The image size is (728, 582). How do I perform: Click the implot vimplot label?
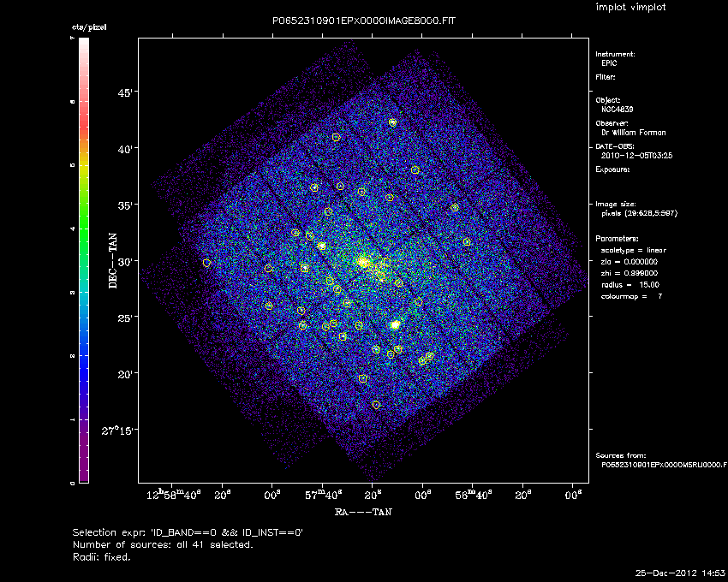point(630,8)
